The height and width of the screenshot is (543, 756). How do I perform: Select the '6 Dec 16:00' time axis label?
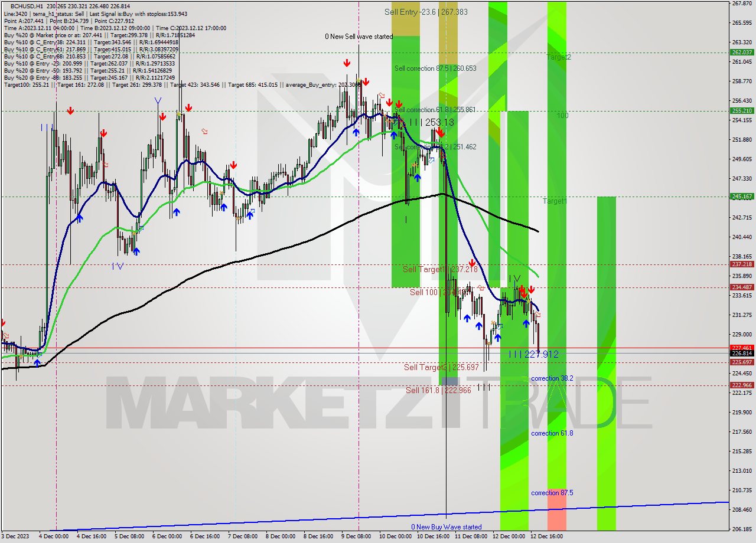pos(206,537)
